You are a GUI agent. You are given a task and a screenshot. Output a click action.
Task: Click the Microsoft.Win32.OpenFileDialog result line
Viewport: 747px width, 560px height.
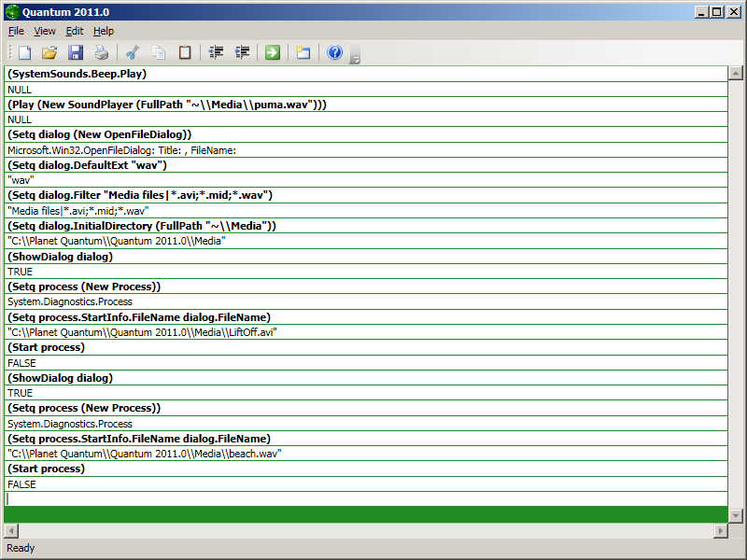(366, 150)
